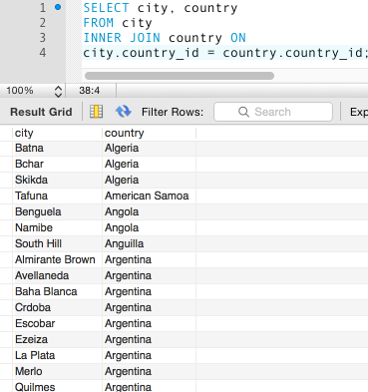The height and width of the screenshot is (392, 368).
Task: Select the American Samoa country cell
Action: pos(149,196)
